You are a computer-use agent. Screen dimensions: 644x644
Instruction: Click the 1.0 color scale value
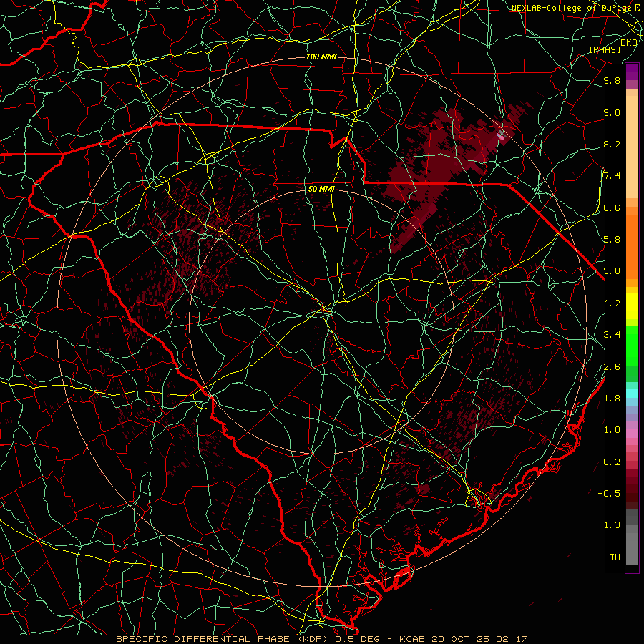point(612,430)
